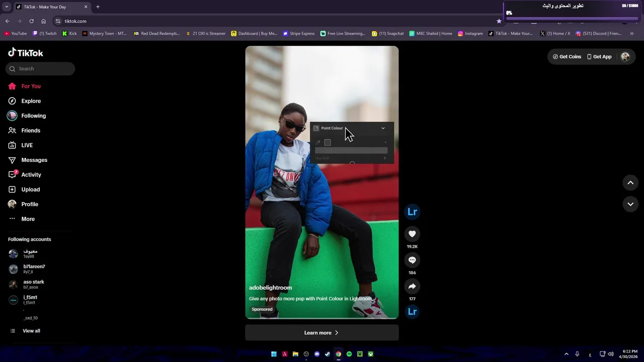Select the TikTok - Make Your Day tab

coord(52,7)
